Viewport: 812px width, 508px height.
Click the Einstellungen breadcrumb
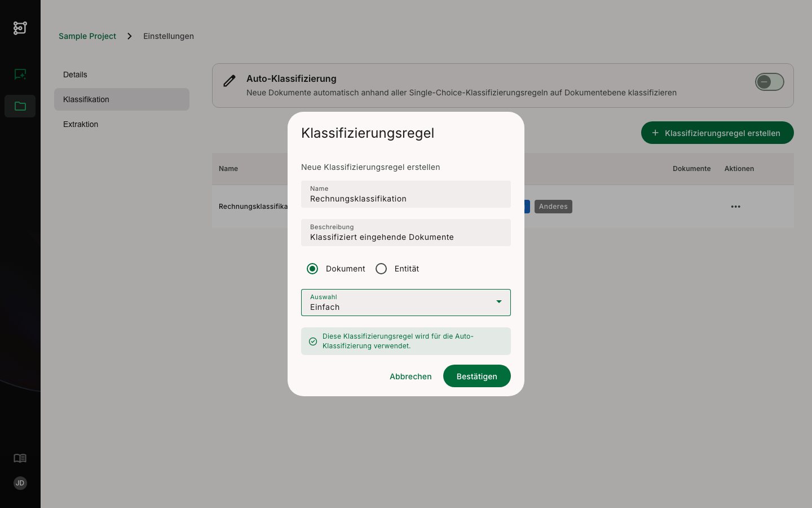coord(169,36)
